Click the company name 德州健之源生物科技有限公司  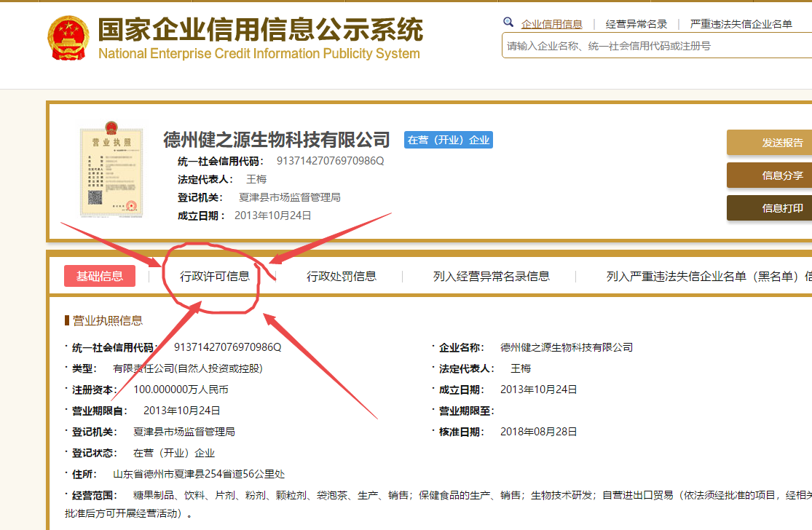275,140
